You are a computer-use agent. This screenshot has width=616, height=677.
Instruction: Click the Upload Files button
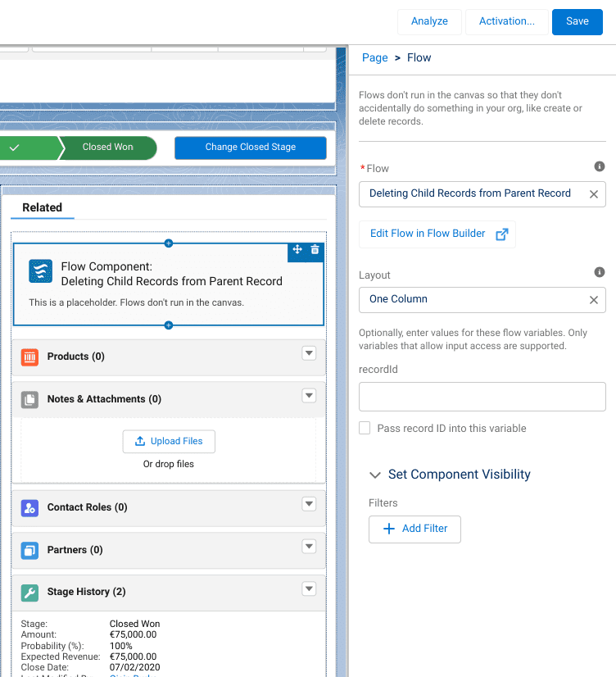click(169, 441)
